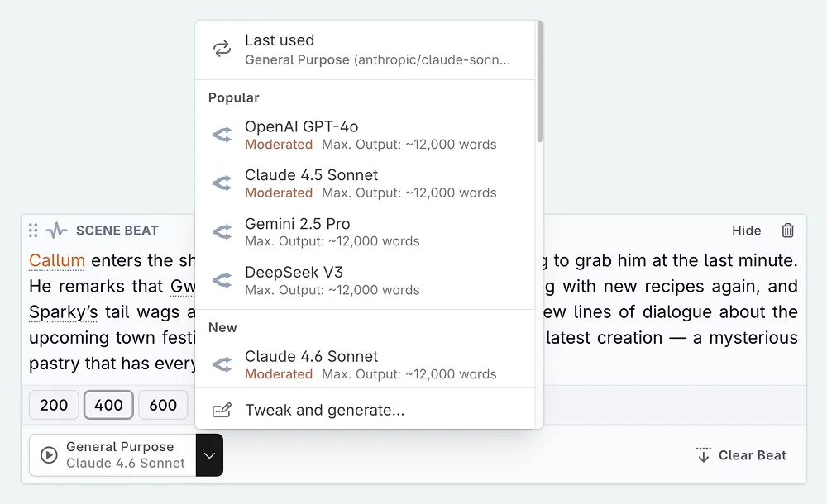Select Gemini 2.5 Pro model
827x504 pixels.
coord(365,232)
